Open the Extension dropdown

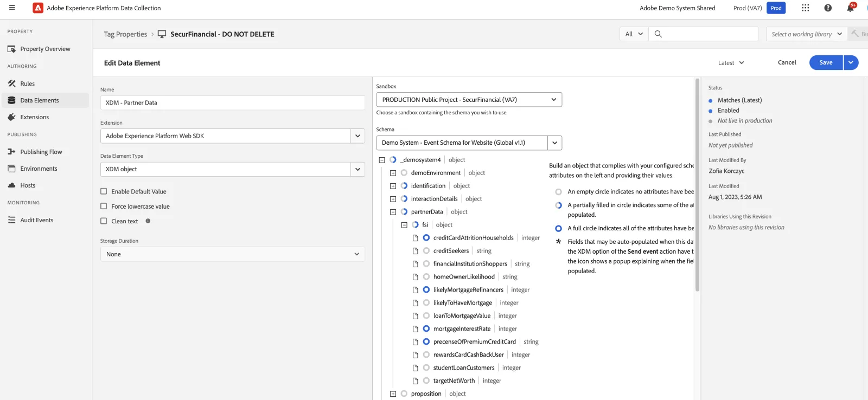click(x=358, y=136)
